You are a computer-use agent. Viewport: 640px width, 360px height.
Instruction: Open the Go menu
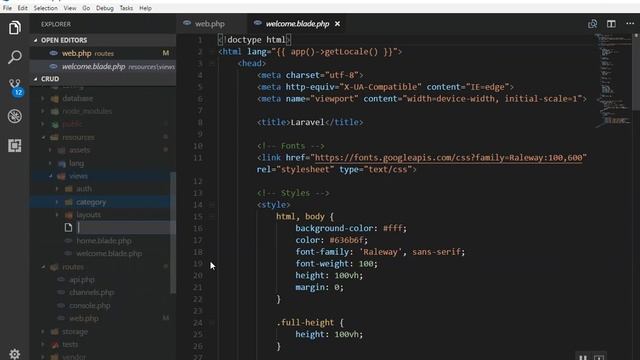pyautogui.click(x=86, y=8)
